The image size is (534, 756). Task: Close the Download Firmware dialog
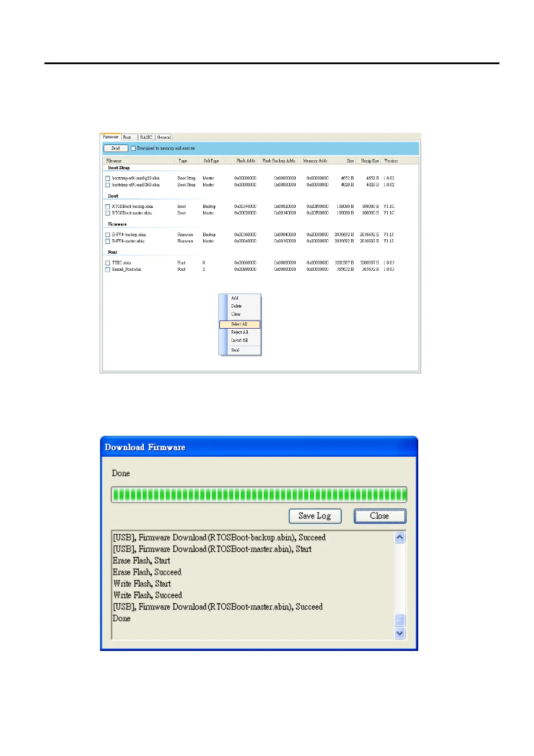tap(380, 516)
